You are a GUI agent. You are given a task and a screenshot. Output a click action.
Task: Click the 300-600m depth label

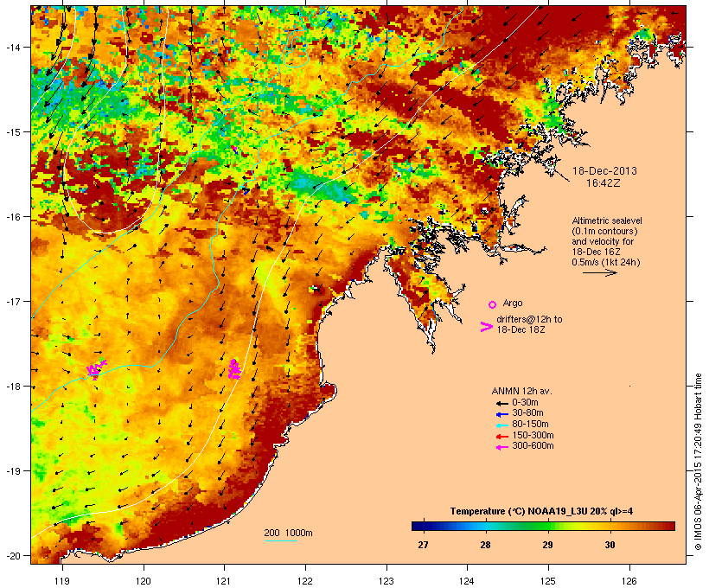pos(533,446)
